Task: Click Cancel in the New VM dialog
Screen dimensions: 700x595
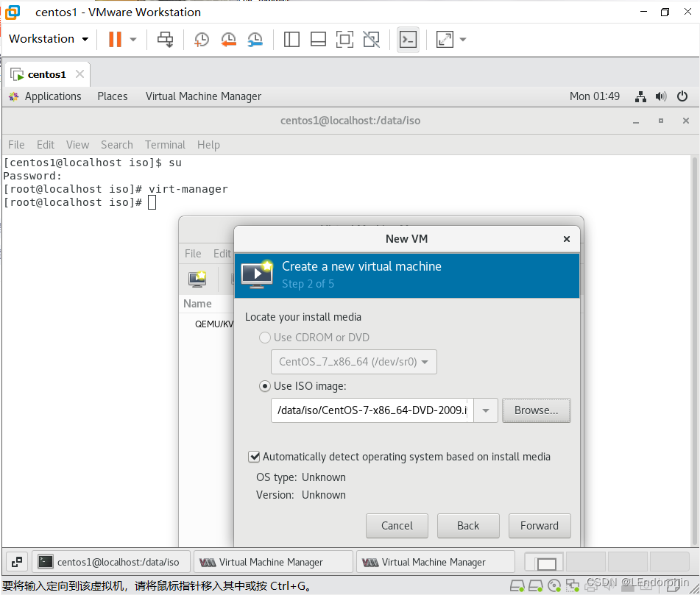Action: (397, 526)
